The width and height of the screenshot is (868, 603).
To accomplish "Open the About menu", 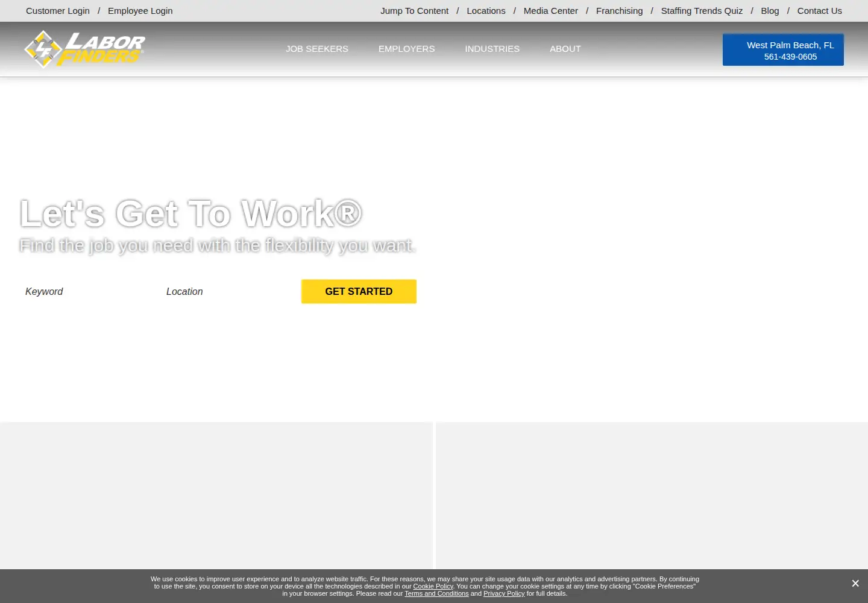I will pos(565,49).
